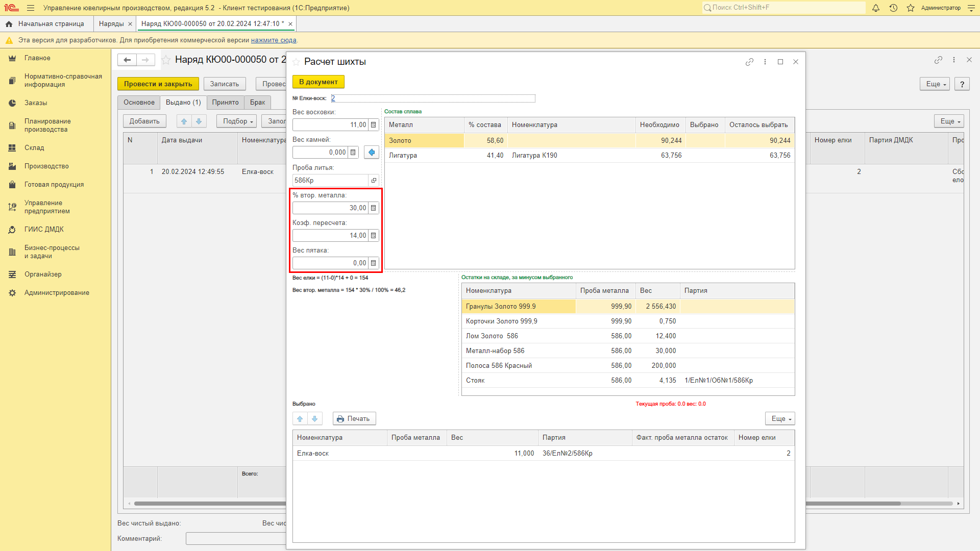Click Добавить button
Screen dimensions: 980x551
click(x=144, y=121)
